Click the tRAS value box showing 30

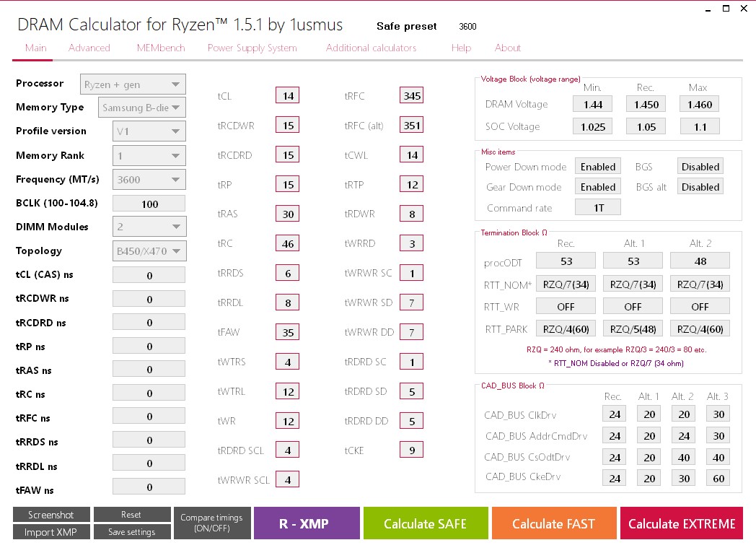pos(288,214)
